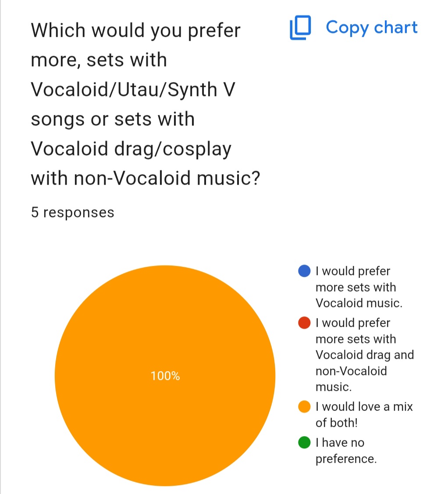Click the '5 responses' text

72,212
